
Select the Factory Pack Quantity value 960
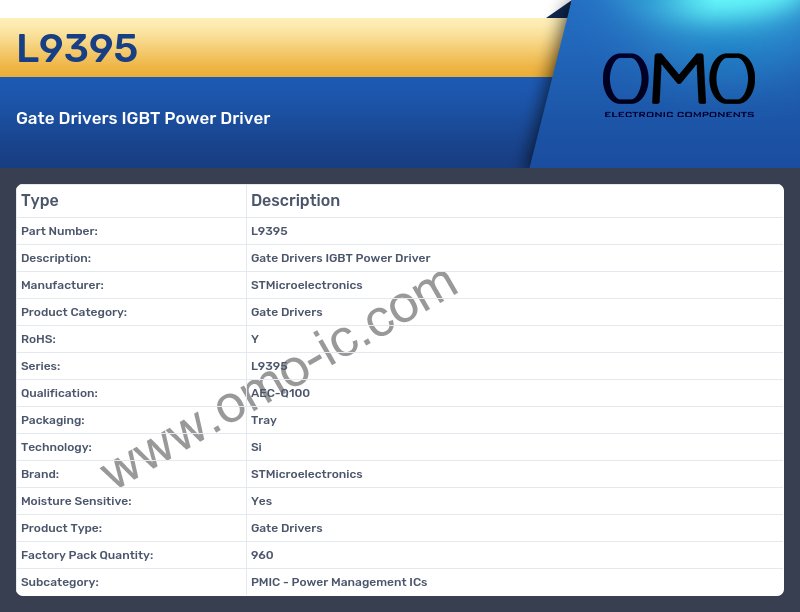point(262,555)
